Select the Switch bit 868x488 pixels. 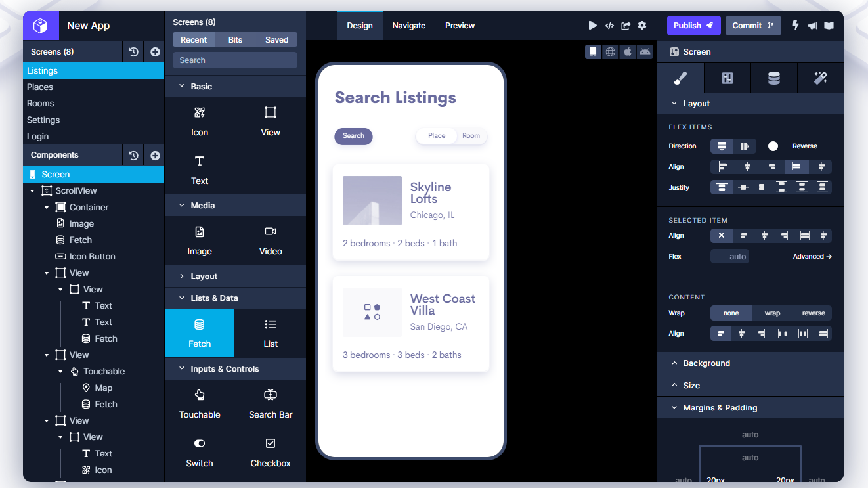click(200, 453)
